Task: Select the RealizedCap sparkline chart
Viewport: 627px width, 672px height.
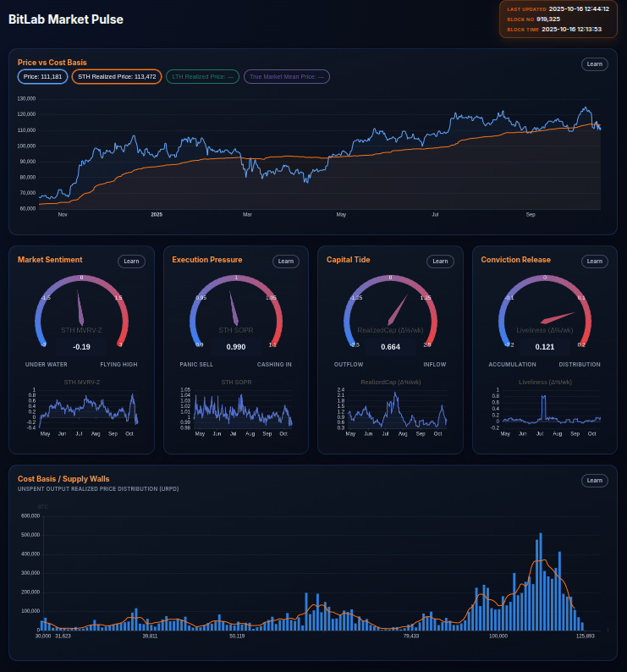Action: pos(397,409)
